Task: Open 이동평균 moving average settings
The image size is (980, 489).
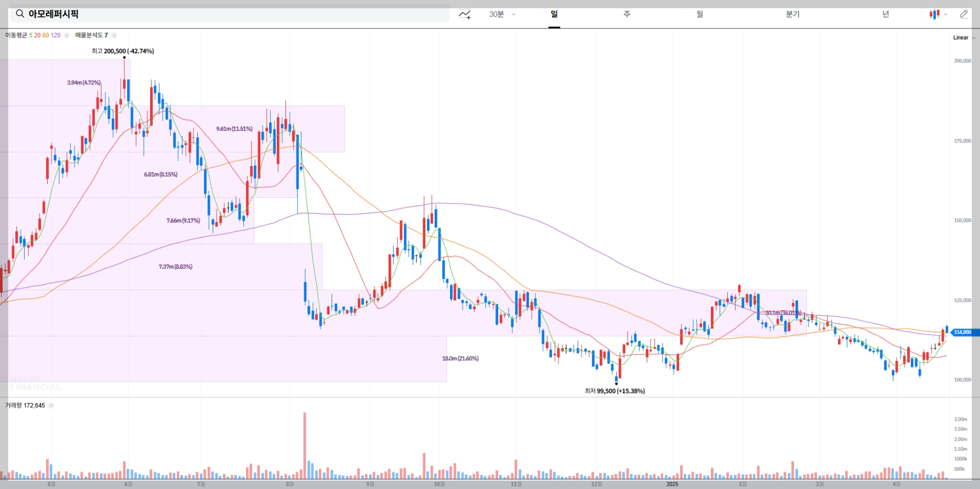Action: (16, 35)
